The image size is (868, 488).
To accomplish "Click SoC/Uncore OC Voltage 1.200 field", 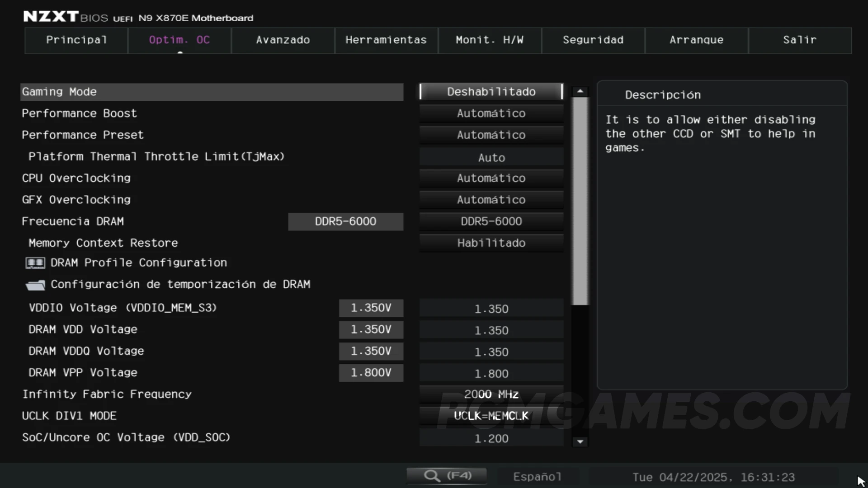I will 491,438.
